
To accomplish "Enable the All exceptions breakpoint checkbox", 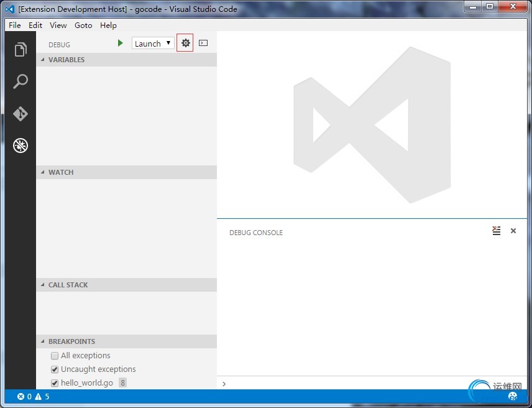I will pyautogui.click(x=55, y=356).
